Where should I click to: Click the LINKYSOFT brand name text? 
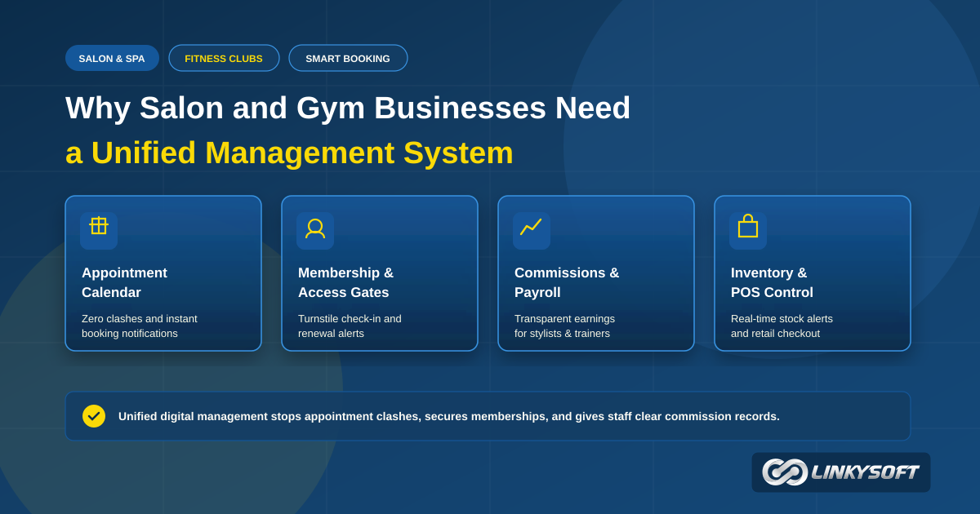pyautogui.click(x=865, y=472)
